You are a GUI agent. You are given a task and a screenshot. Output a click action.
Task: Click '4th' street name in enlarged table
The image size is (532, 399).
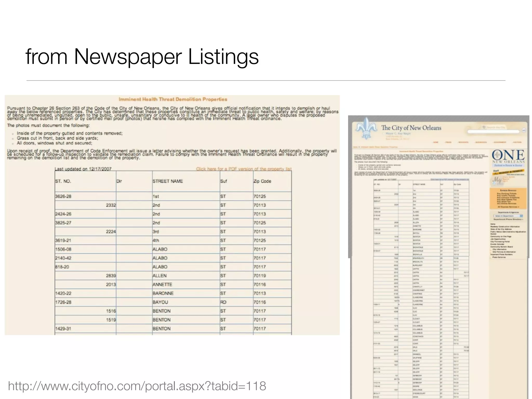click(x=156, y=241)
